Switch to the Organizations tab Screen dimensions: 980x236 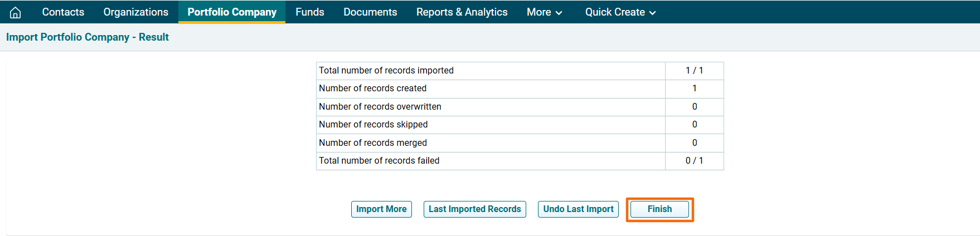click(135, 12)
